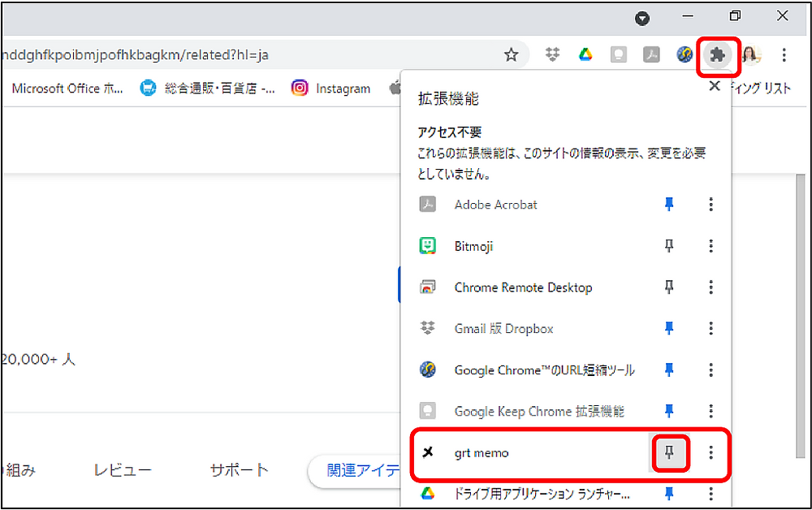Open the Extensions puzzle-piece menu
This screenshot has height=510, width=812.
(717, 55)
